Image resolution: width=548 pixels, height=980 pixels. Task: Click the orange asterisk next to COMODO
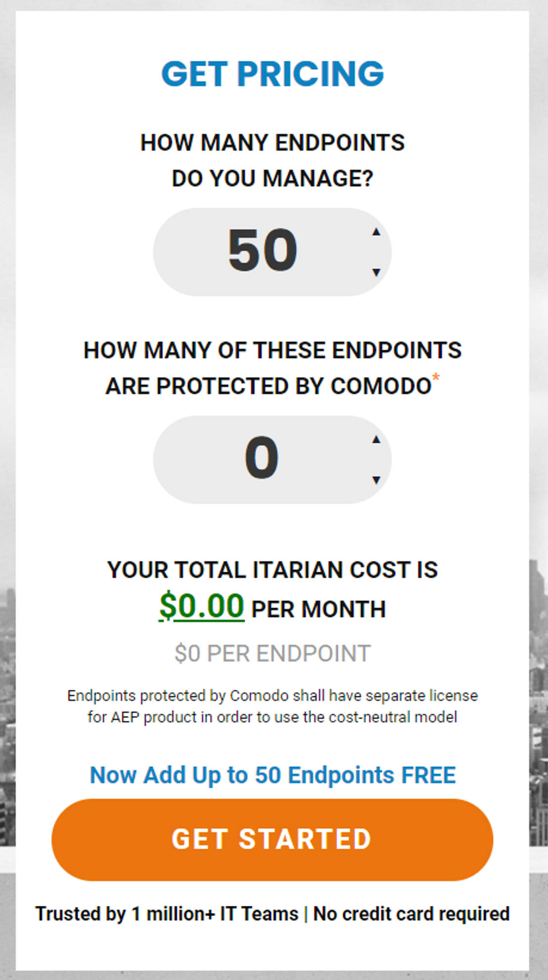point(437,377)
